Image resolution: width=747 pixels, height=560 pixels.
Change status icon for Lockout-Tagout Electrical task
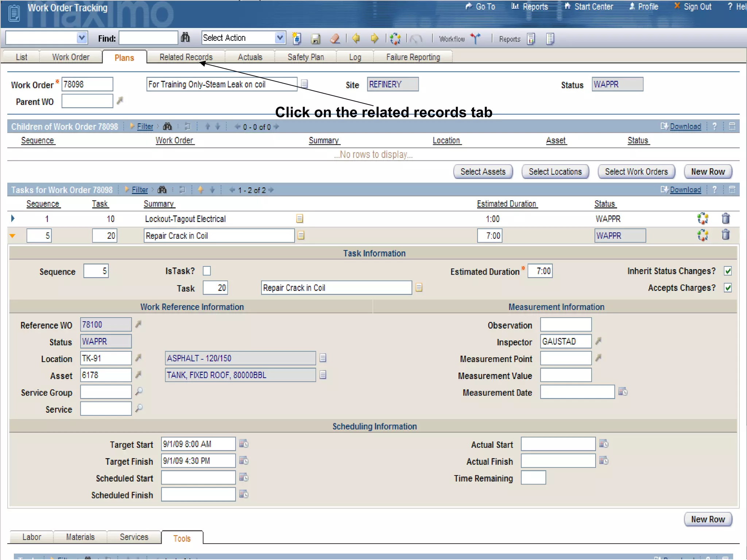703,218
